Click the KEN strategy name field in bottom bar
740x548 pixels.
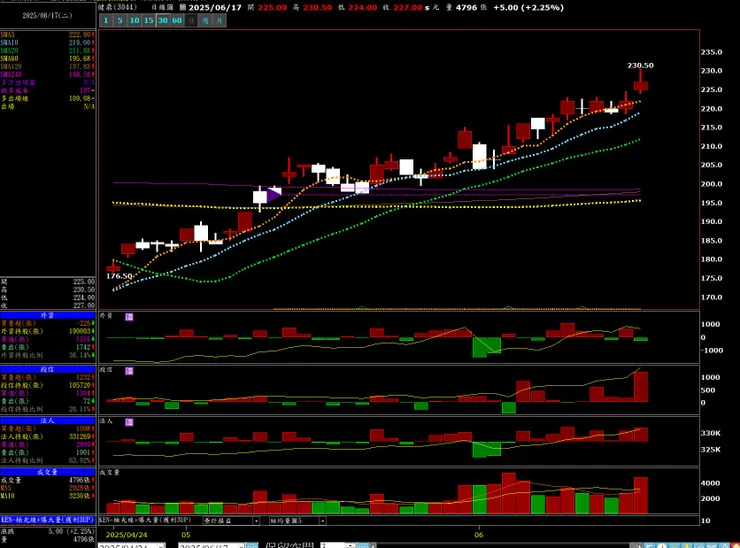[145, 520]
